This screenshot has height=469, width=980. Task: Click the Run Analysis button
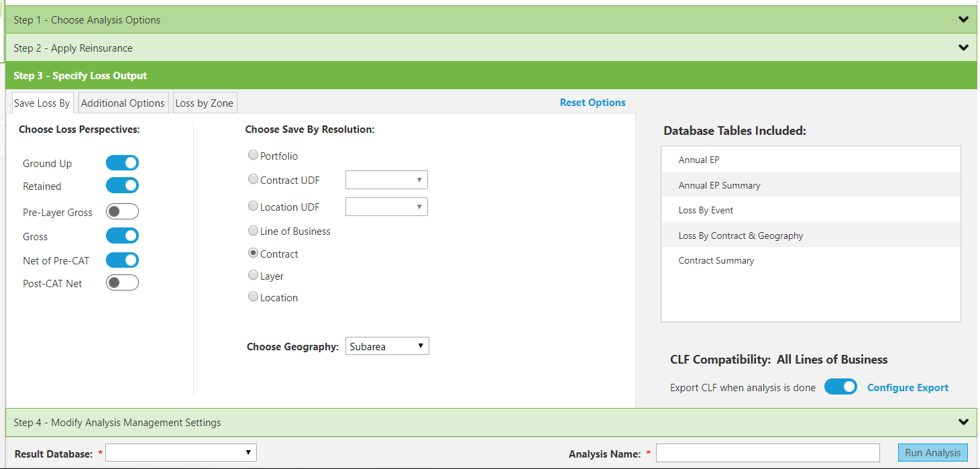[x=932, y=453]
